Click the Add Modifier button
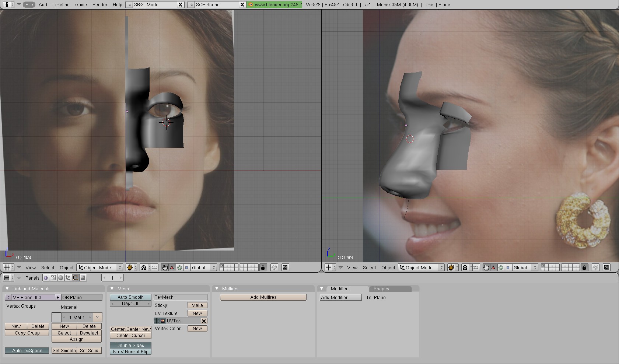 pyautogui.click(x=340, y=298)
